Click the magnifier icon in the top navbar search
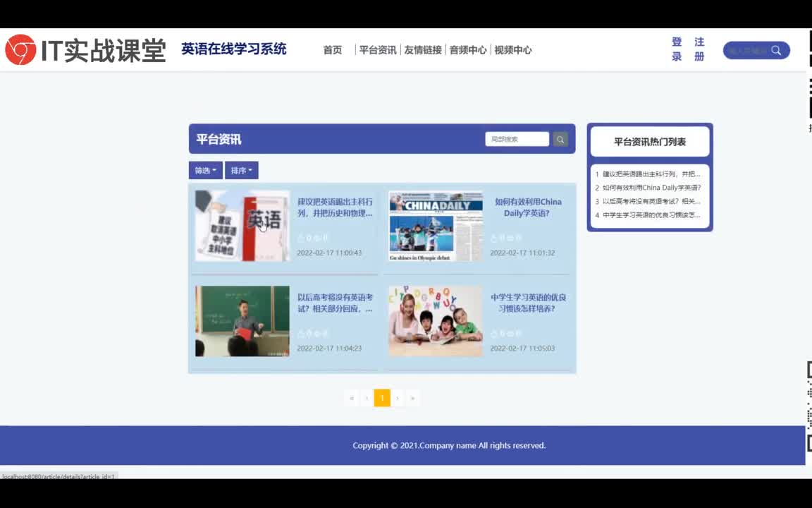Image resolution: width=812 pixels, height=508 pixels. pos(776,50)
